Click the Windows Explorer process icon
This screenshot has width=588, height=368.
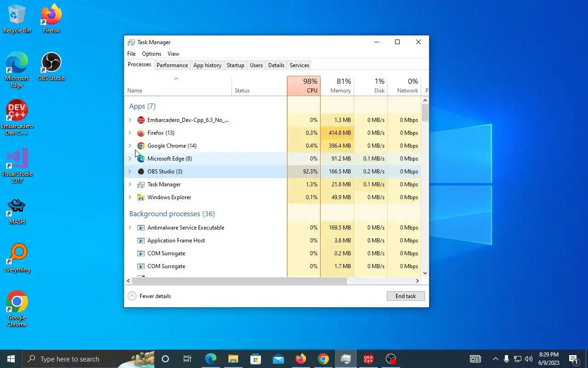pos(141,197)
